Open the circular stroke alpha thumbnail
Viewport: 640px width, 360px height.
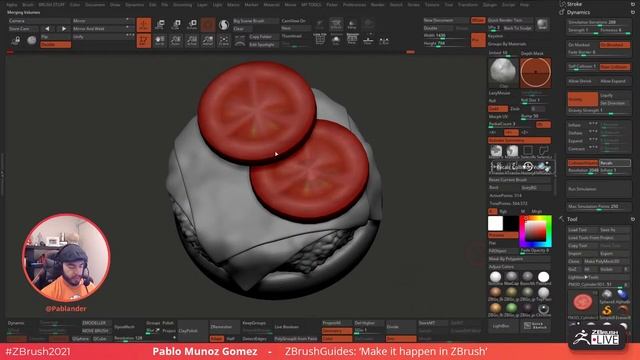click(x=536, y=73)
